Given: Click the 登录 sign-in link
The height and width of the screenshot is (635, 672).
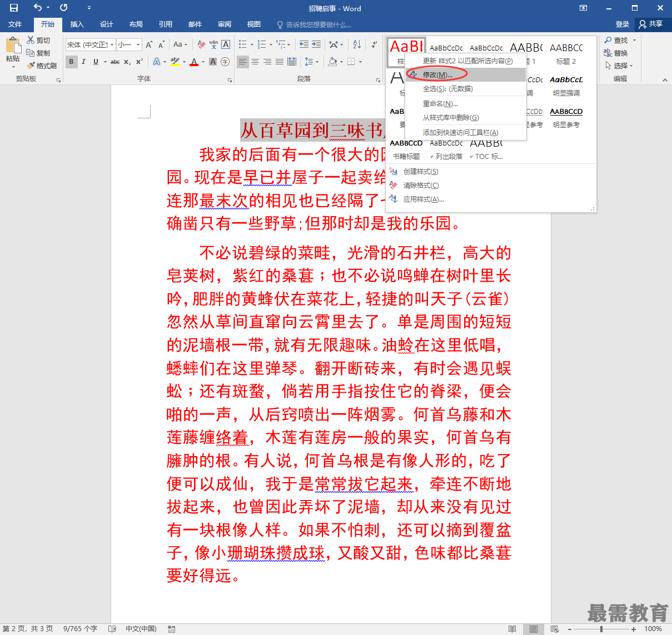Looking at the screenshot, I should (x=623, y=24).
